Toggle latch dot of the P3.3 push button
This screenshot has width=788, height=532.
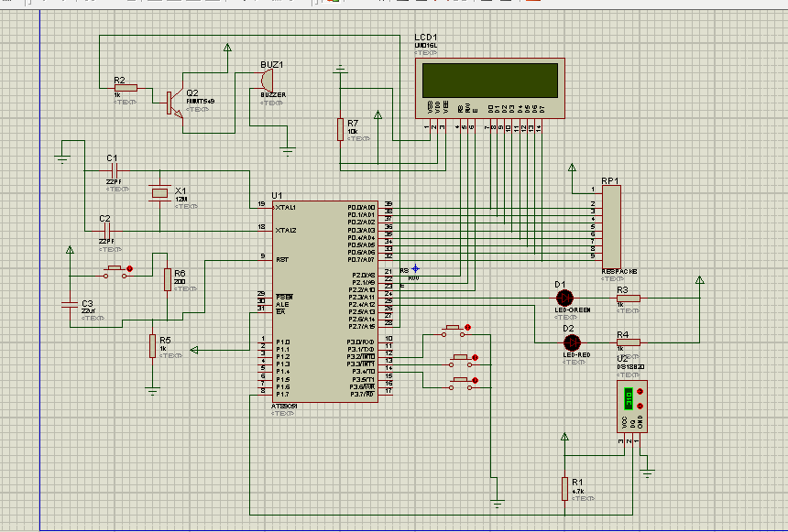[476, 358]
